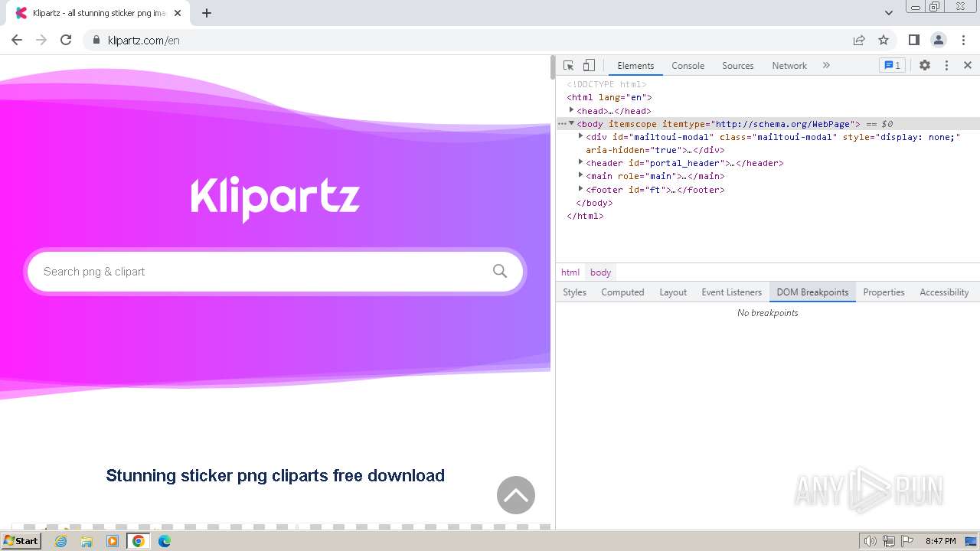The width and height of the screenshot is (980, 551).
Task: Switch to the Elements tab
Action: coord(635,66)
